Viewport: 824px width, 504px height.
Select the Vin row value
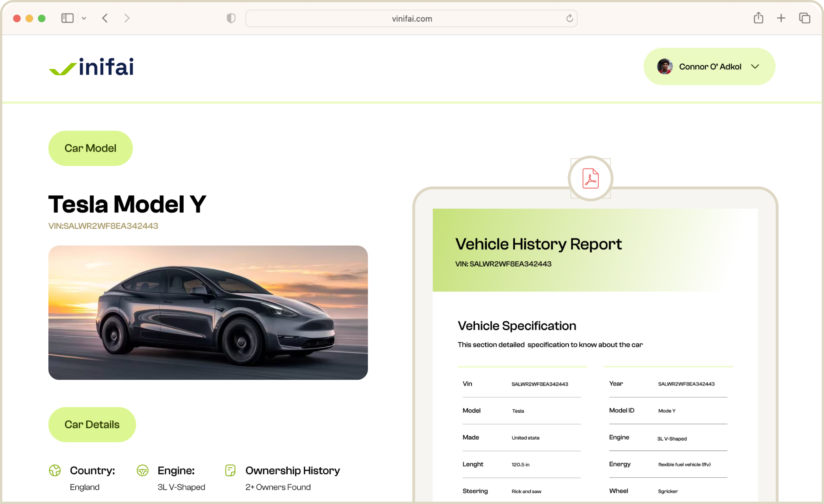tap(540, 384)
